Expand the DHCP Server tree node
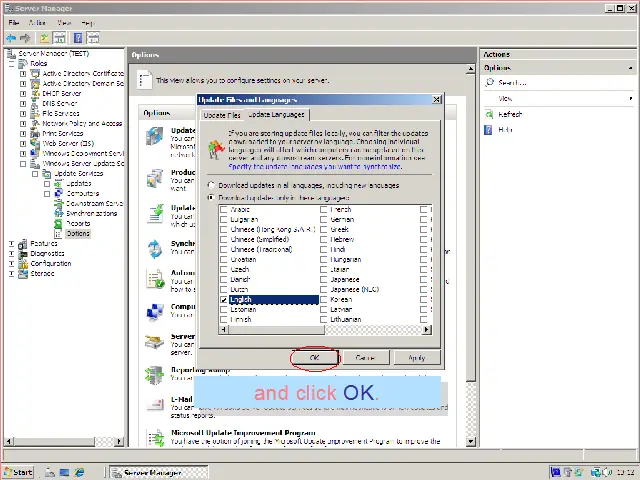The image size is (640, 480). [x=23, y=93]
